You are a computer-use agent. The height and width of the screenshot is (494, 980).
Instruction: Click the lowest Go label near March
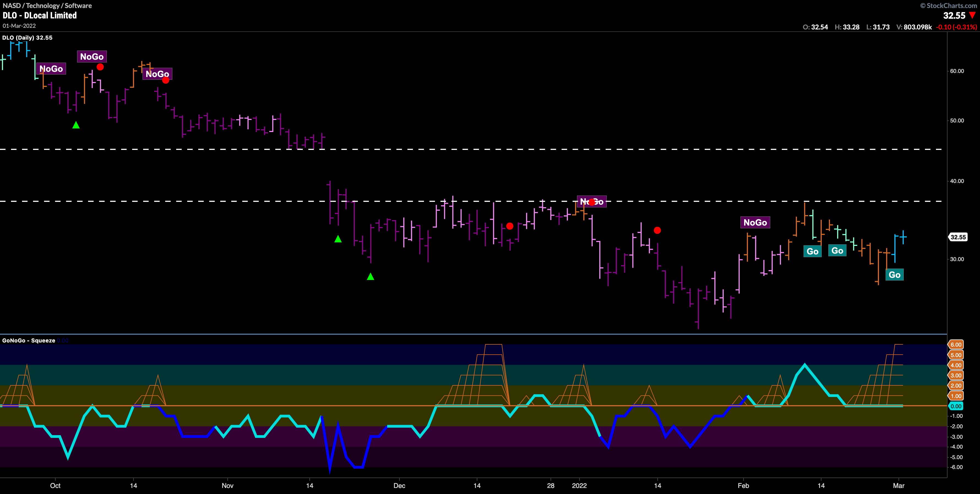[894, 275]
